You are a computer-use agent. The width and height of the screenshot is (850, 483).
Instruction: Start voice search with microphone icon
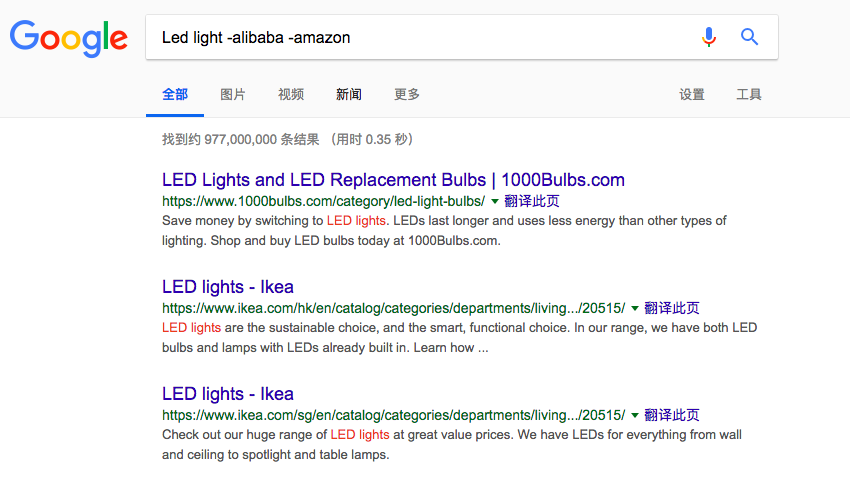pos(709,37)
